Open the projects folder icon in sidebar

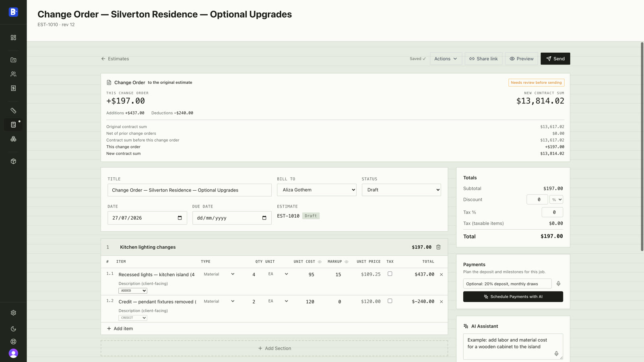point(13,60)
